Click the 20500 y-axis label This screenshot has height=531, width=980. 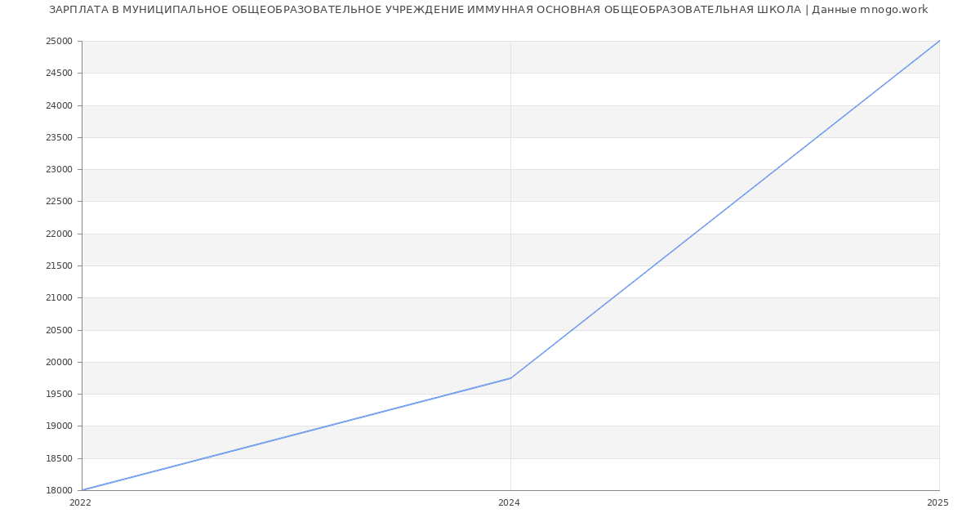60,330
